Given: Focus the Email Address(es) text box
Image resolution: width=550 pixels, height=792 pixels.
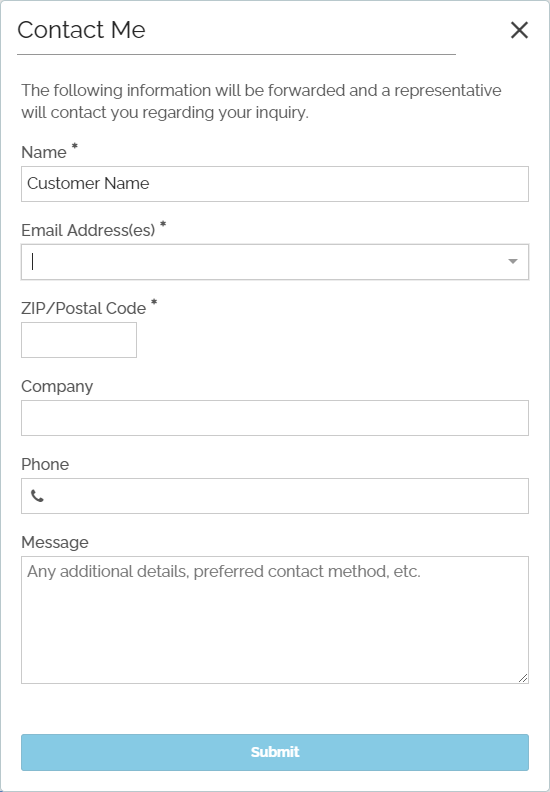Looking at the screenshot, I should click(x=263, y=262).
